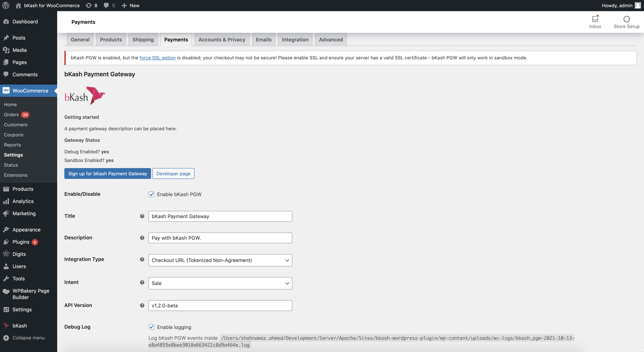Select a different API Version input
This screenshot has width=644, height=352.
coord(220,306)
